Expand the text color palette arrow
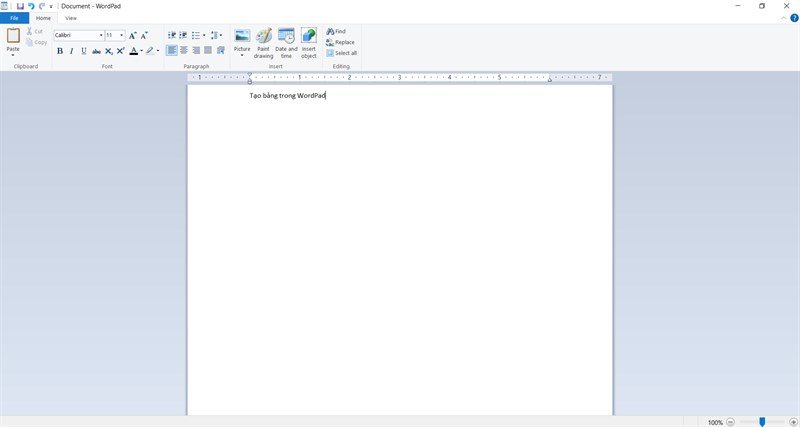Image resolution: width=800 pixels, height=427 pixels. tap(141, 51)
